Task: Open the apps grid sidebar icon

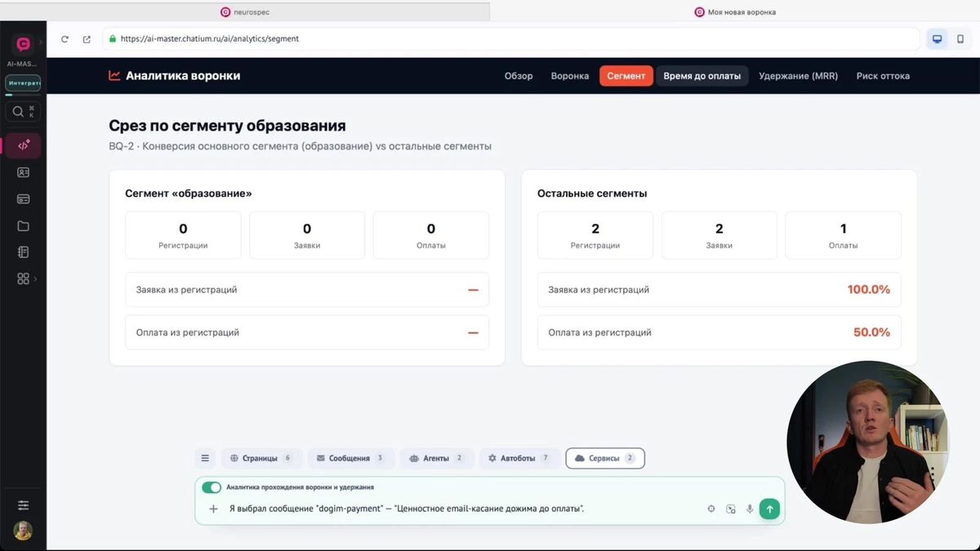Action: 23,278
